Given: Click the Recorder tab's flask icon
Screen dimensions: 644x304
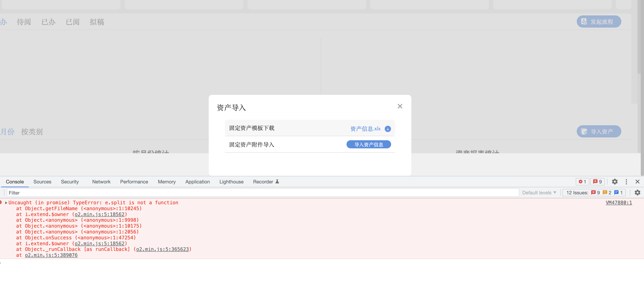Looking at the screenshot, I should point(277,182).
